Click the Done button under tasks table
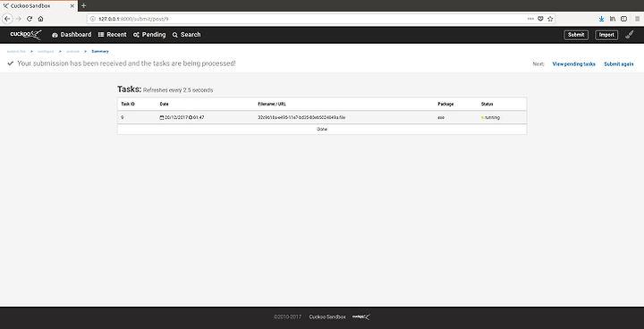644x329 pixels. click(x=322, y=129)
